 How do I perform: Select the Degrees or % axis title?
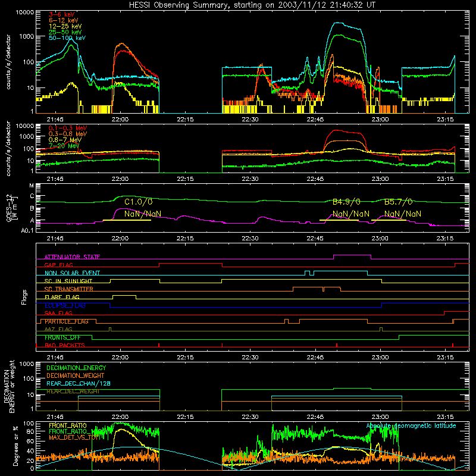(15, 446)
